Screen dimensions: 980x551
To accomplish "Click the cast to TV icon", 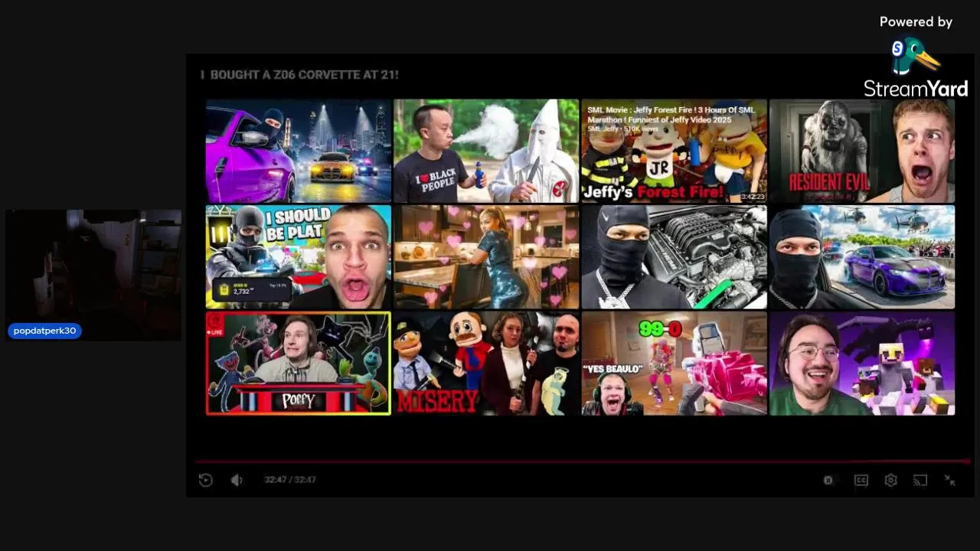I will pyautogui.click(x=920, y=480).
